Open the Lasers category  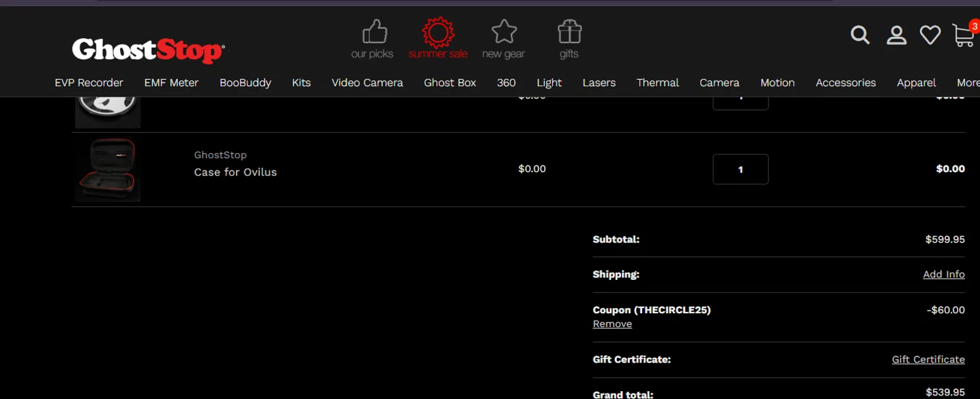599,82
